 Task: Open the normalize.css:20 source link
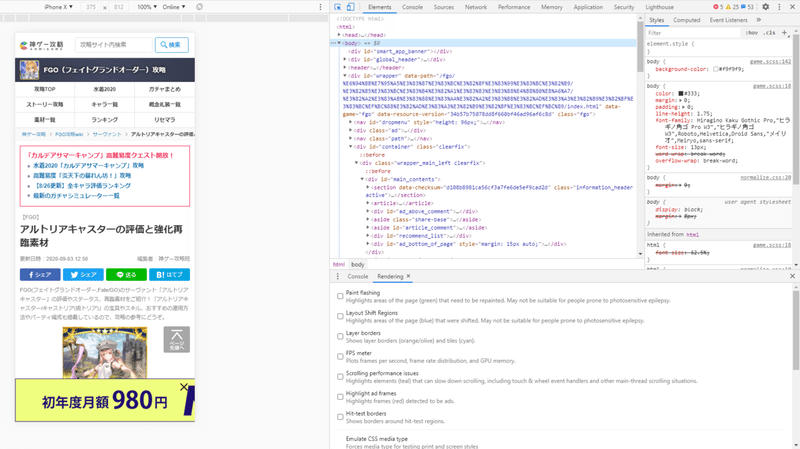765,178
